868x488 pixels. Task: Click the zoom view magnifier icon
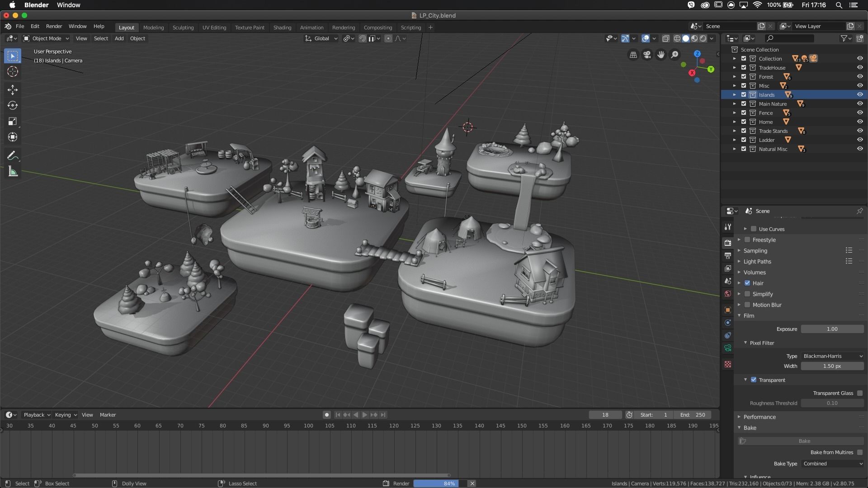tap(675, 55)
